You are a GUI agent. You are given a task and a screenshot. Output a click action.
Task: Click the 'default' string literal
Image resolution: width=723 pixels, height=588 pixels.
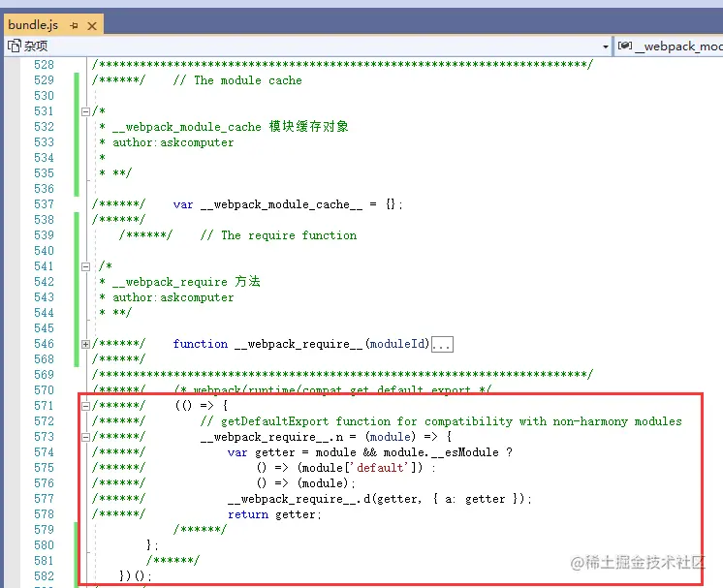point(380,468)
